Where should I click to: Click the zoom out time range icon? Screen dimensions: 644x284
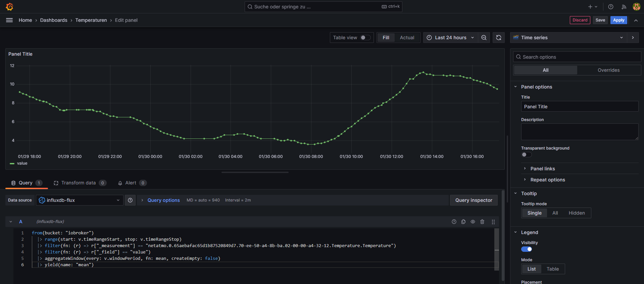[x=484, y=38]
